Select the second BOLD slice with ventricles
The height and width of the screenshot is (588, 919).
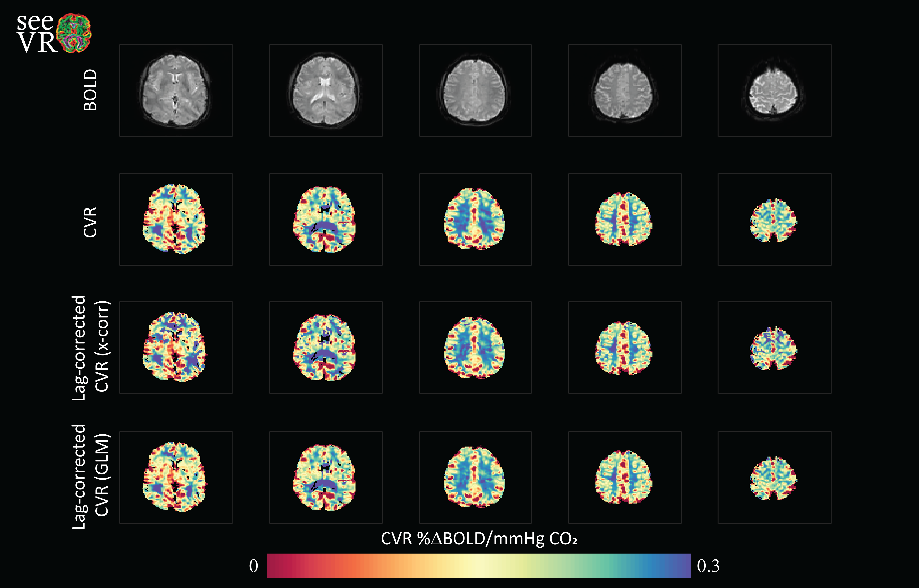click(326, 90)
